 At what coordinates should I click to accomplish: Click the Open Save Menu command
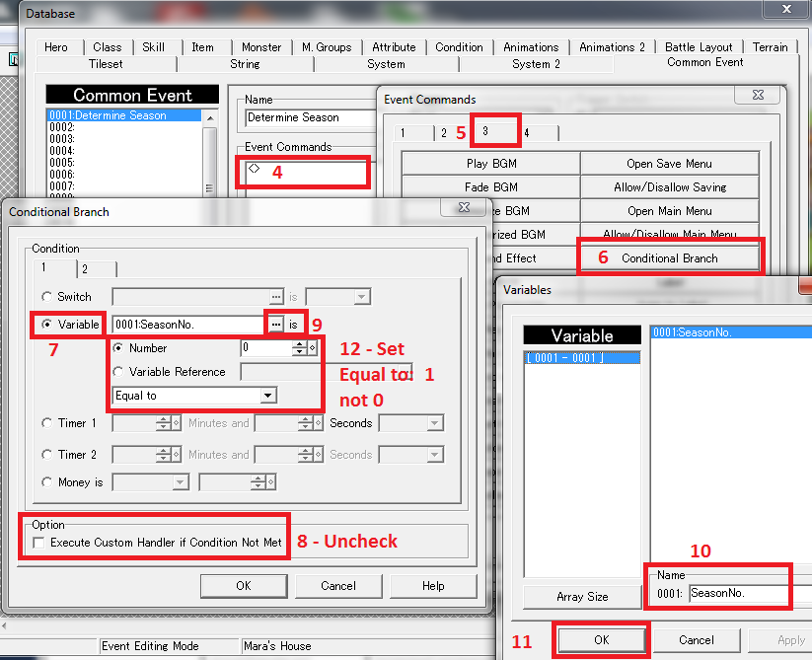tap(669, 164)
